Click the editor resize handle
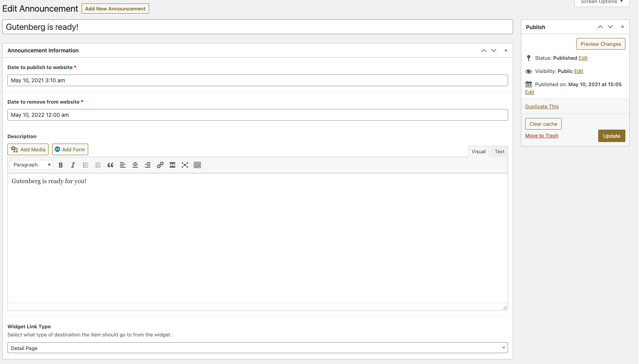The height and width of the screenshot is (364, 639). (x=505, y=307)
